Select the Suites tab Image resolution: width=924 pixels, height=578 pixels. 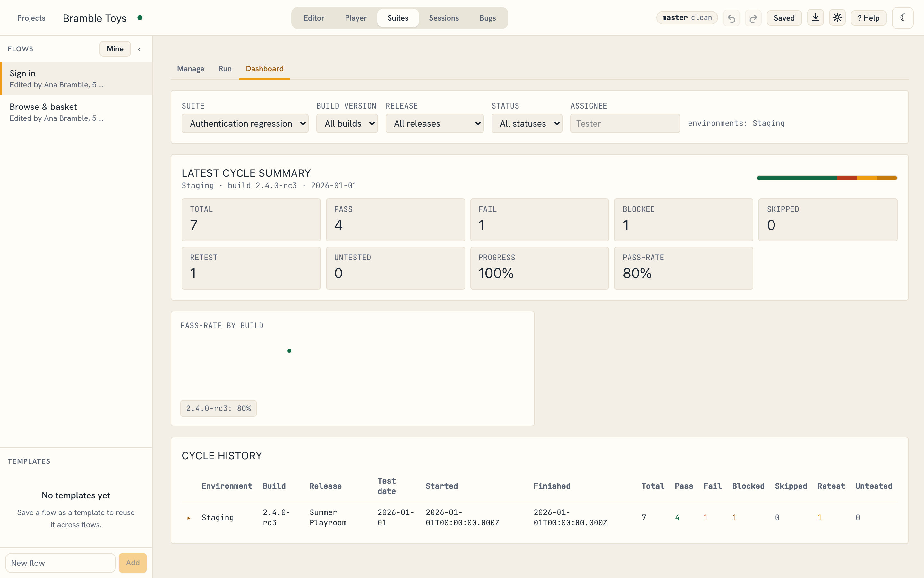click(x=398, y=18)
